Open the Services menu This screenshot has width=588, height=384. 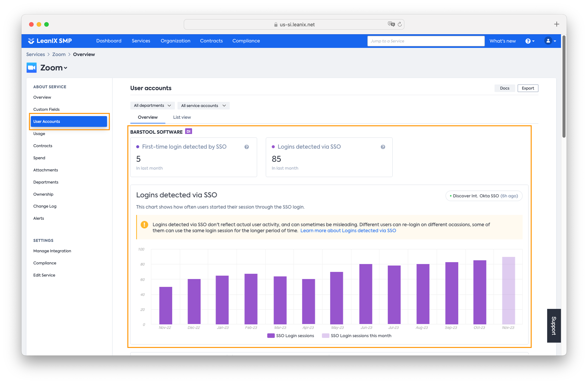click(x=141, y=41)
